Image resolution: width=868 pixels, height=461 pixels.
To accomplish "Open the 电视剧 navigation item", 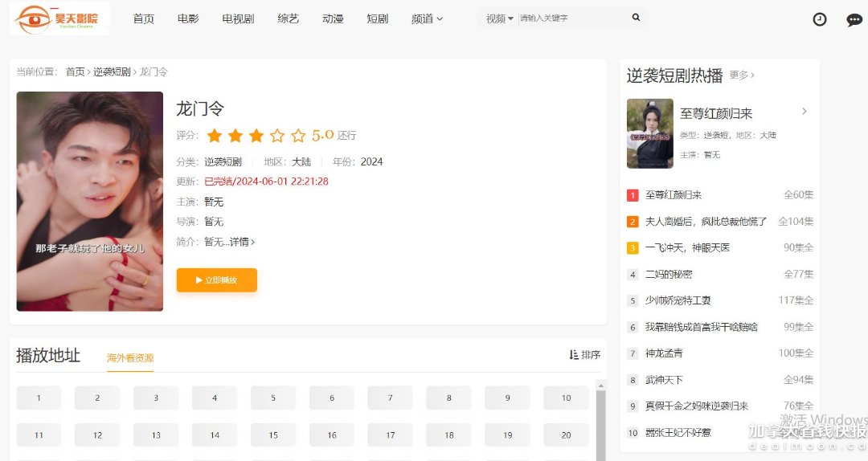I will 238,18.
